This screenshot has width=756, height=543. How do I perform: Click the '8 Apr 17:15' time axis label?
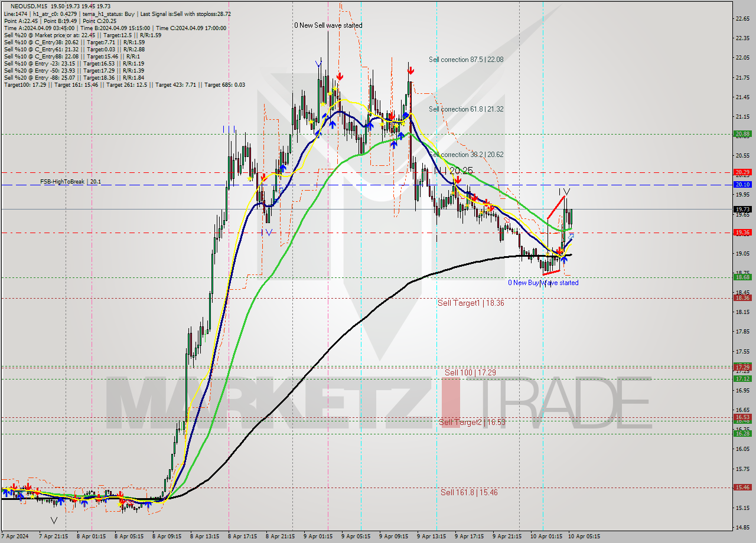tap(242, 537)
